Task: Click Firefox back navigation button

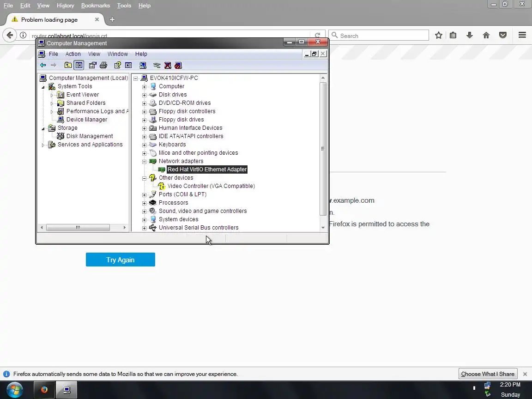Action: (10, 35)
